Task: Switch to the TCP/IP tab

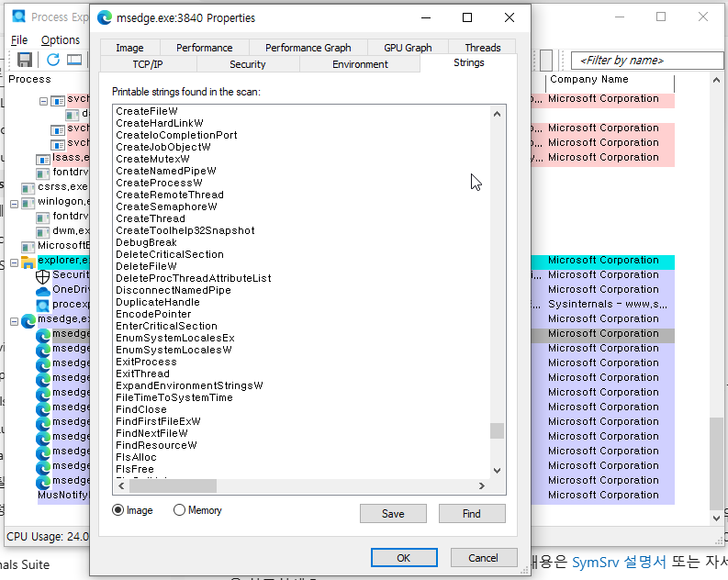Action: click(148, 64)
